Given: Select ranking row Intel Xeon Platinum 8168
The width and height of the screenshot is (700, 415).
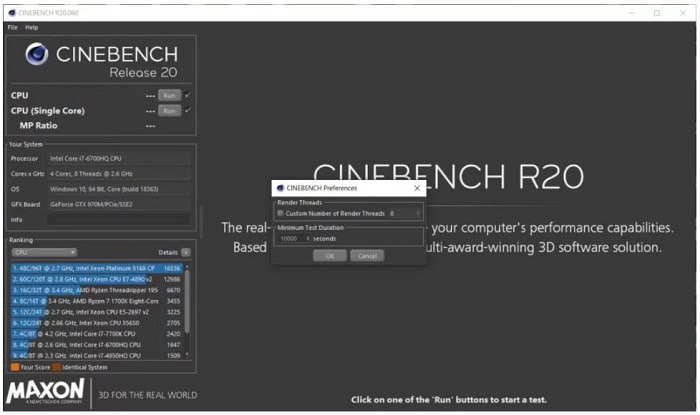Looking at the screenshot, I should pos(97,268).
